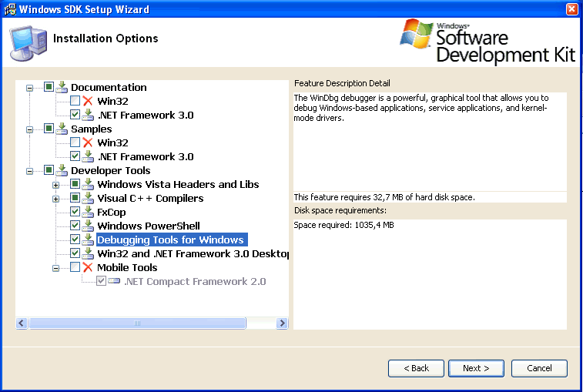The image size is (583, 392).
Task: Collapse the Samples tree node
Action: tap(29, 130)
